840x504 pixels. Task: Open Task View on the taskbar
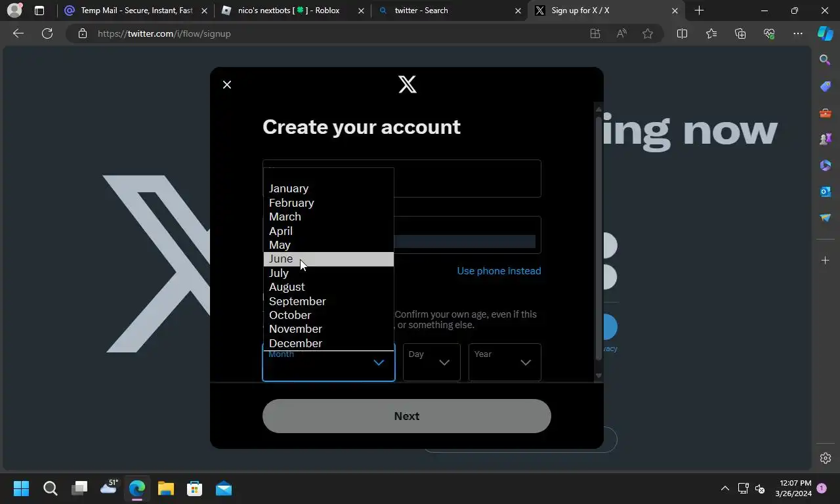pyautogui.click(x=79, y=488)
